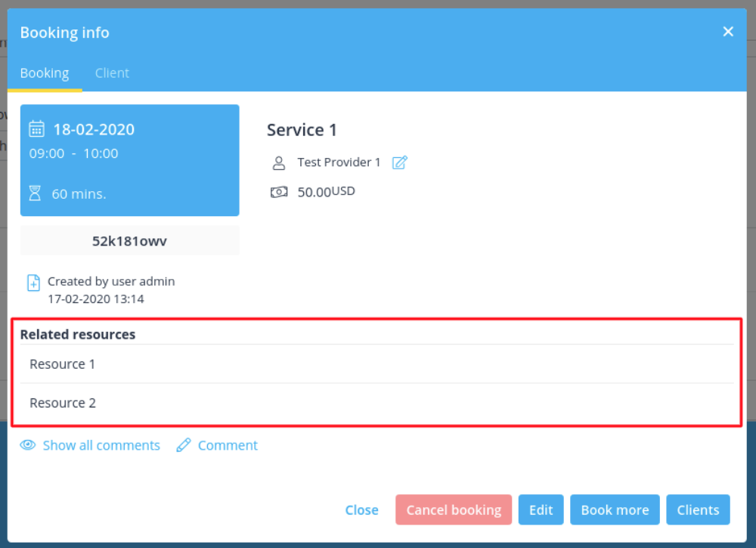Screen dimensions: 756x548
Task: Select the Booking tab
Action: click(x=45, y=73)
